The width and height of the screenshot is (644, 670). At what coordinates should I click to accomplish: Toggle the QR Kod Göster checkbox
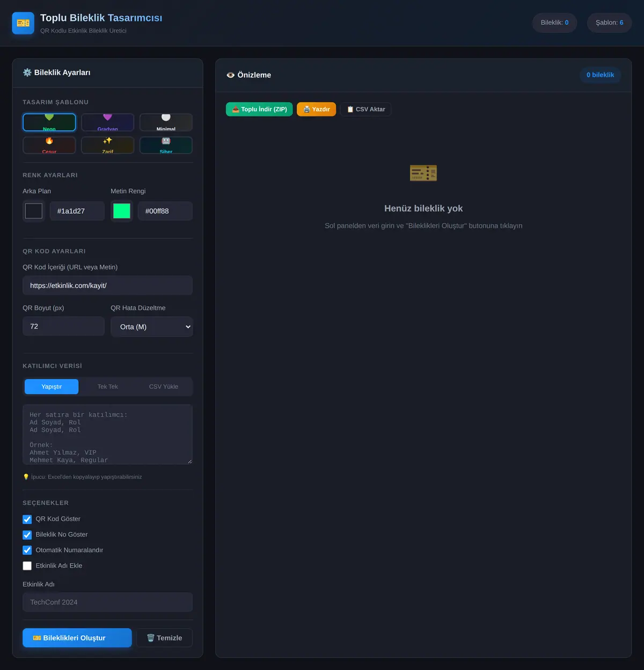[x=27, y=519]
